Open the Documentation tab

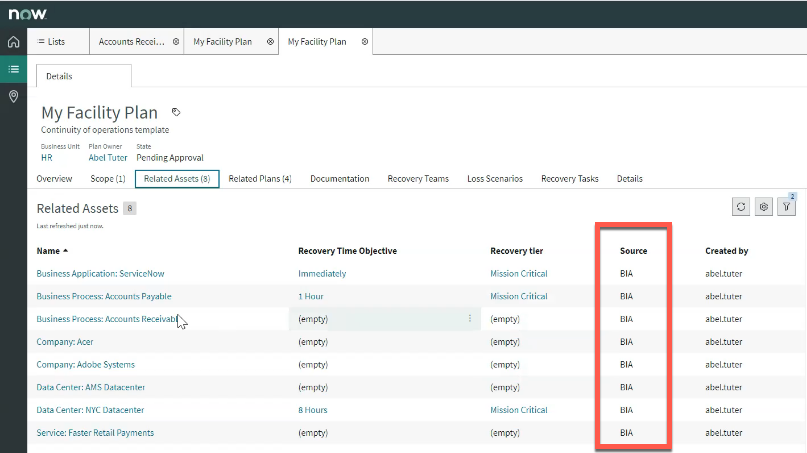[x=340, y=179]
